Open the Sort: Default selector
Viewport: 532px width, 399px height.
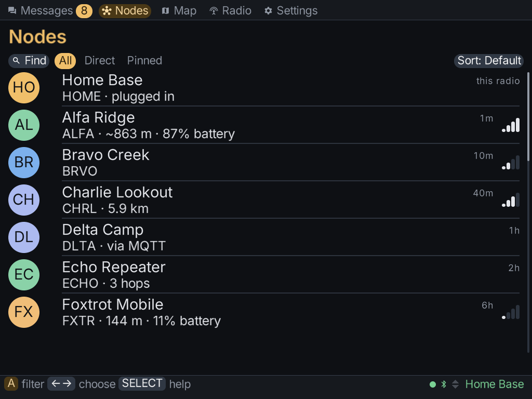(x=488, y=61)
